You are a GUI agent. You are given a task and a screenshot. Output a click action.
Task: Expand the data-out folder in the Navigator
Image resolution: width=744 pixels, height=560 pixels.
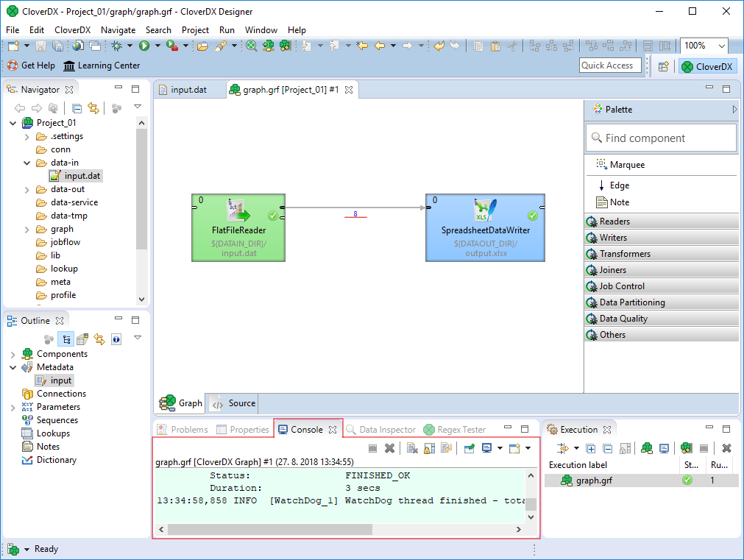point(27,189)
